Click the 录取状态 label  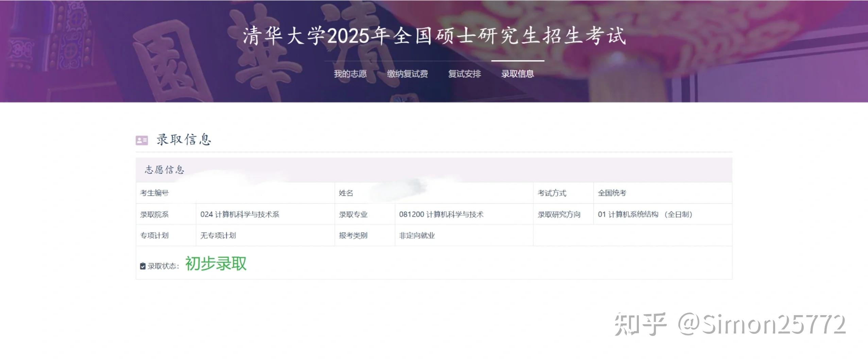click(x=163, y=266)
